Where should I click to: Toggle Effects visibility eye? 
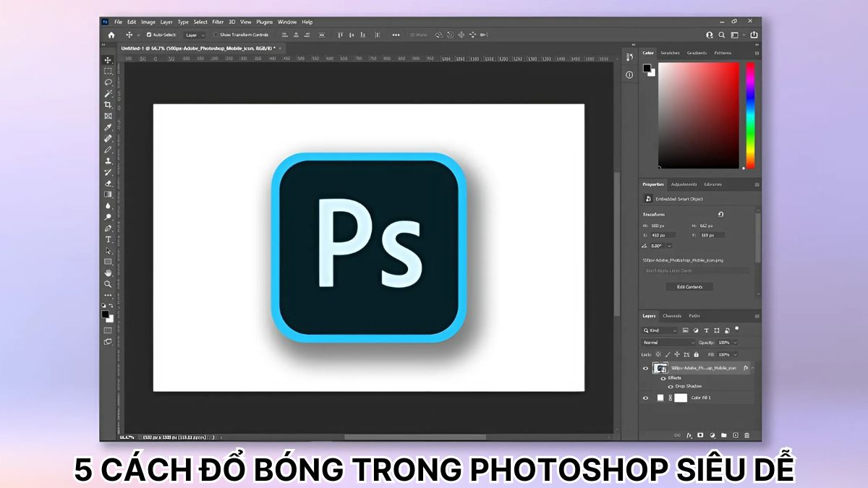(x=663, y=378)
